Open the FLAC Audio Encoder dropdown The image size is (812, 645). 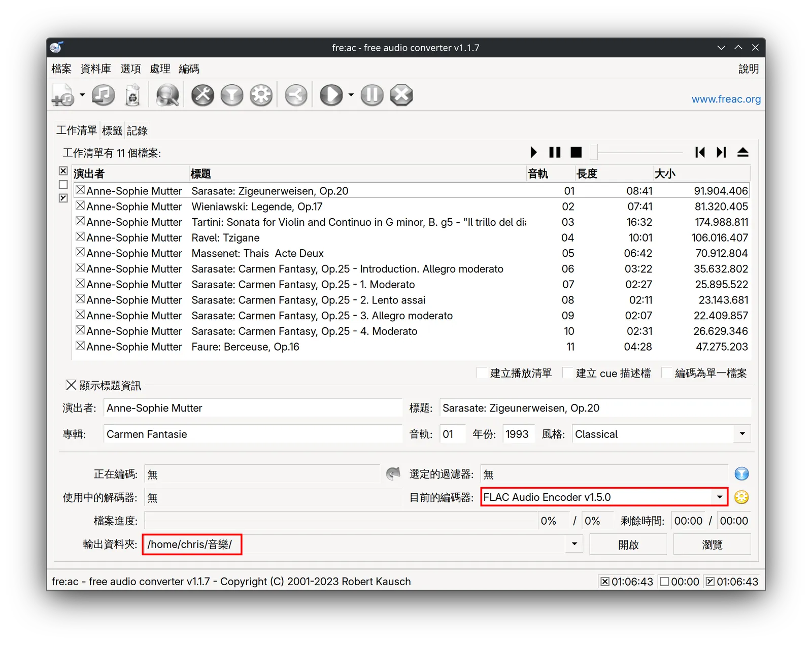coord(719,497)
